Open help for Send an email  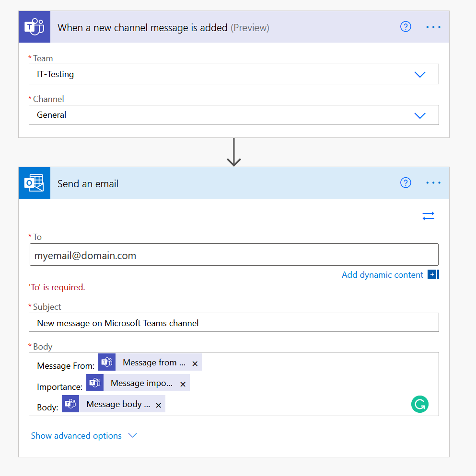tap(406, 183)
